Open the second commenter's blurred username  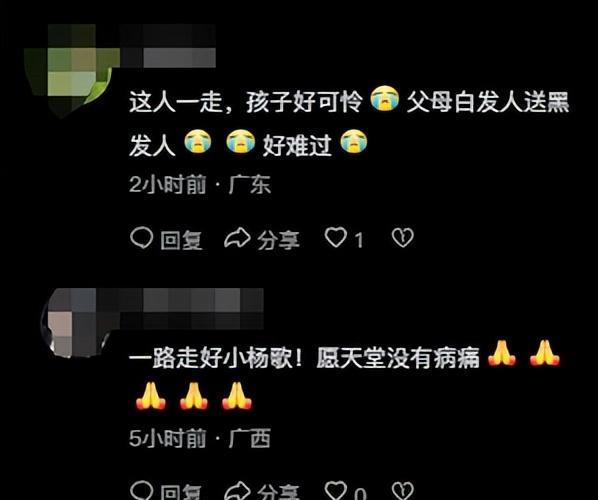[192, 309]
